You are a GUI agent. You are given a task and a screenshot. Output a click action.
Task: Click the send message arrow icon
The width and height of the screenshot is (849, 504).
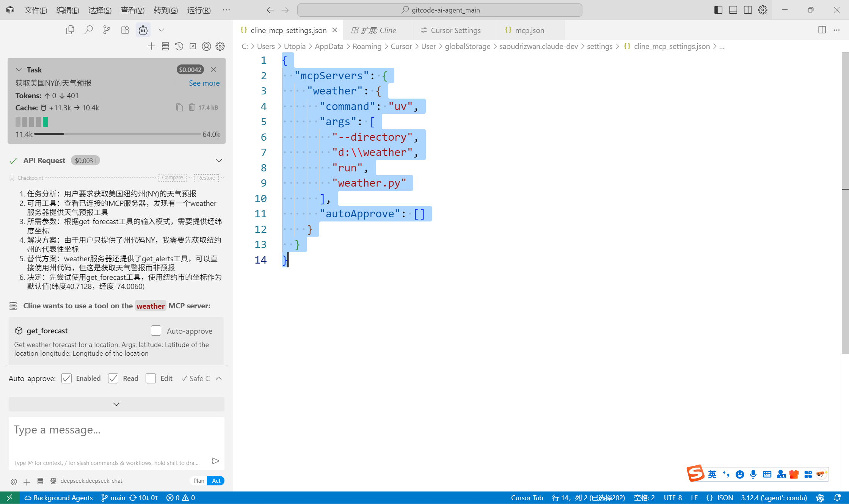[x=215, y=461]
